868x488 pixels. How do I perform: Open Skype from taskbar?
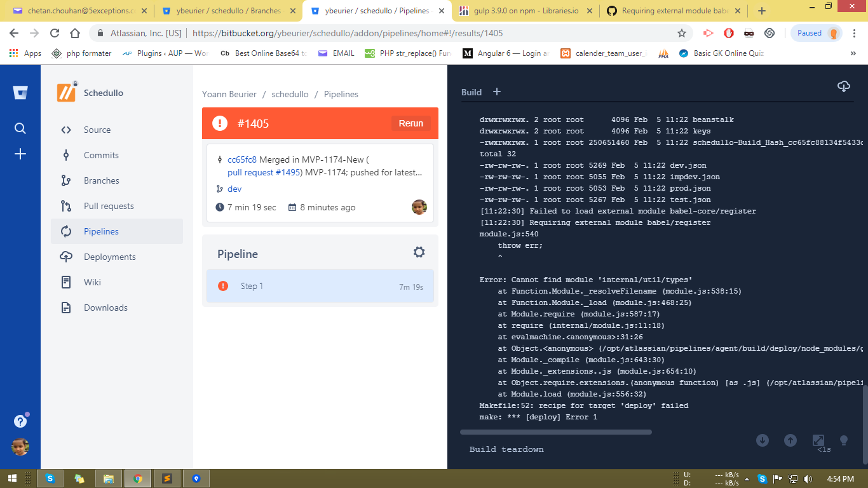click(50, 478)
